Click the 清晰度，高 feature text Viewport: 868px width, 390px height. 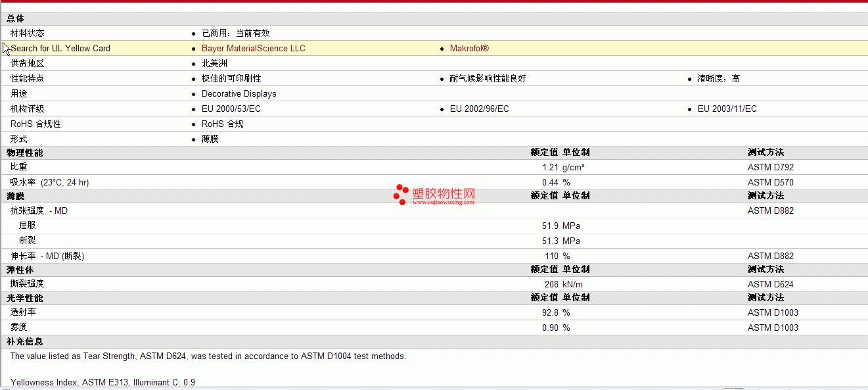coord(719,79)
